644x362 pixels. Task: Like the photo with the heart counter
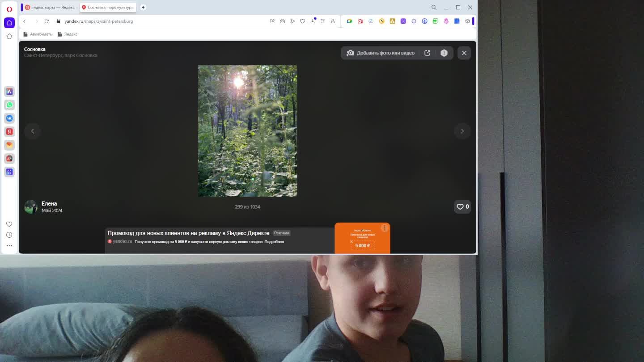click(x=462, y=206)
